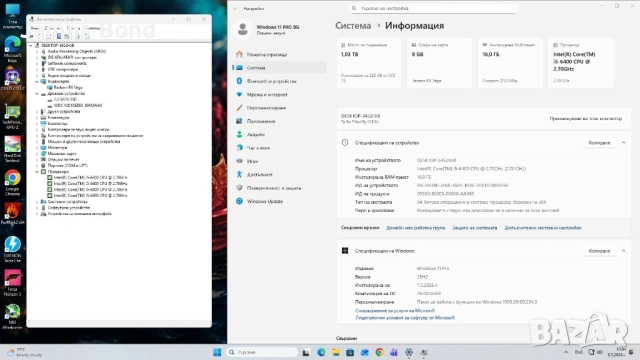Open Microsoft Store from the taskbar
The height and width of the screenshot is (360, 640).
click(x=350, y=352)
